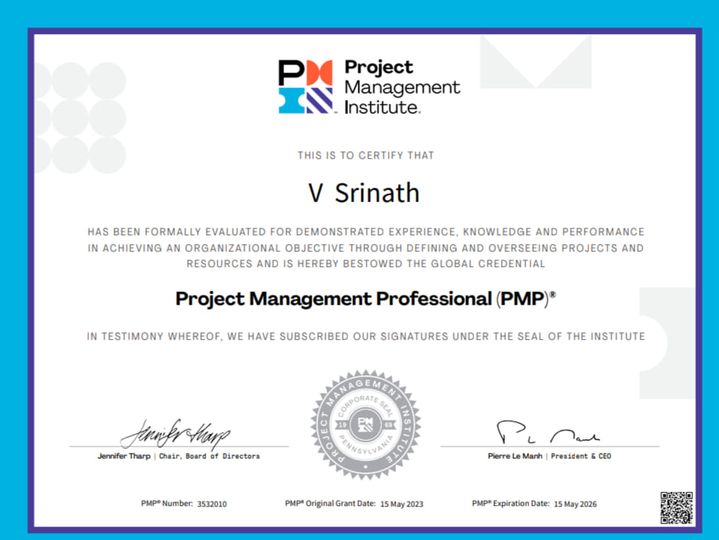The width and height of the screenshot is (719, 540).
Task: Click 'PMP Original Grant Date:' label
Action: [x=330, y=503]
